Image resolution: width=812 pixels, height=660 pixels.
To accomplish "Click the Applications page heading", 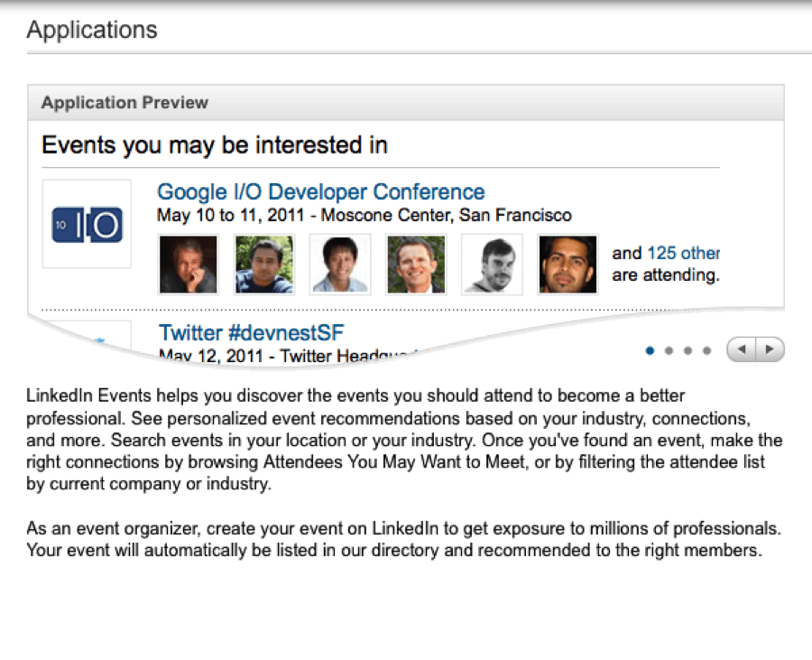I will point(92,30).
